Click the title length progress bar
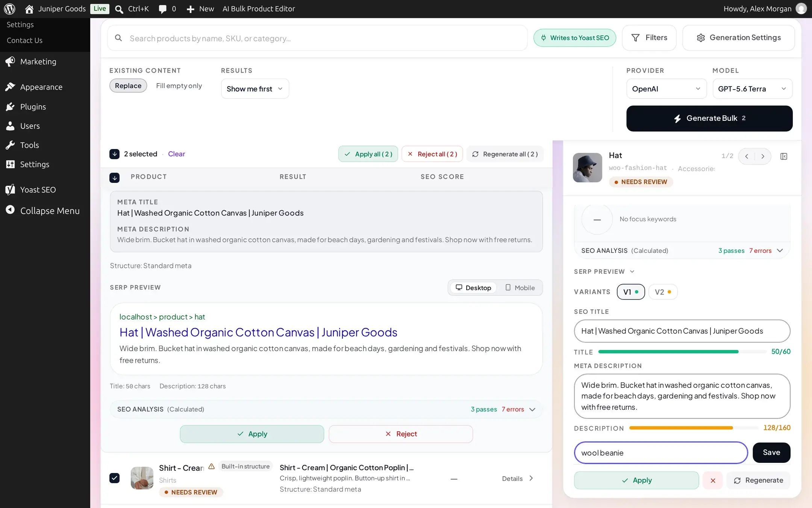The image size is (812, 508). pos(682,351)
